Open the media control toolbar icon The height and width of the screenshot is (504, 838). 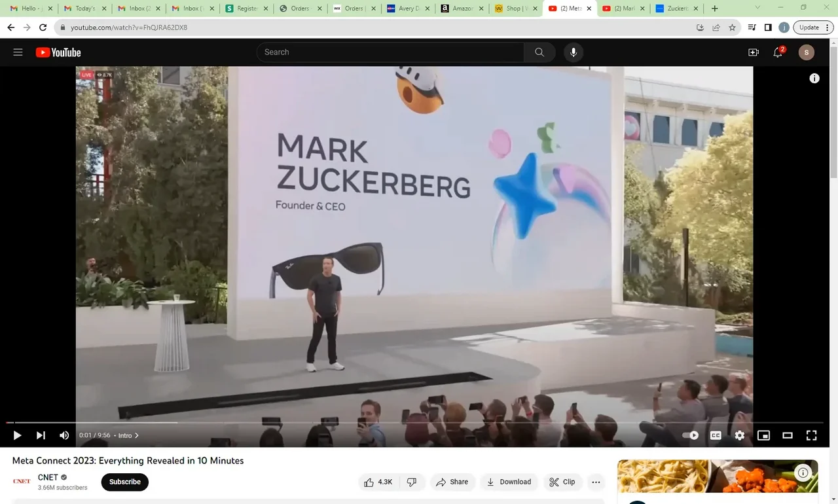click(x=752, y=27)
